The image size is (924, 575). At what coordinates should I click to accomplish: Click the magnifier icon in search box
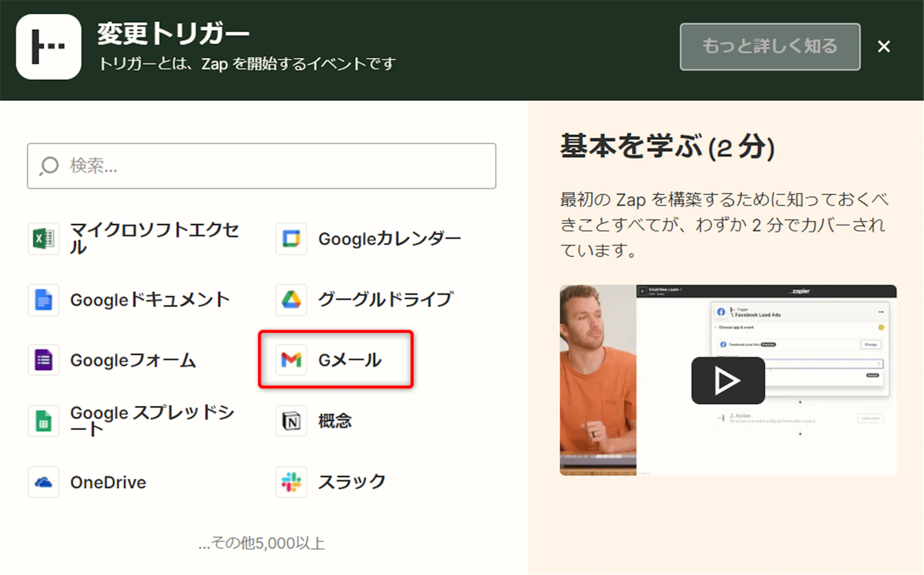(x=49, y=166)
